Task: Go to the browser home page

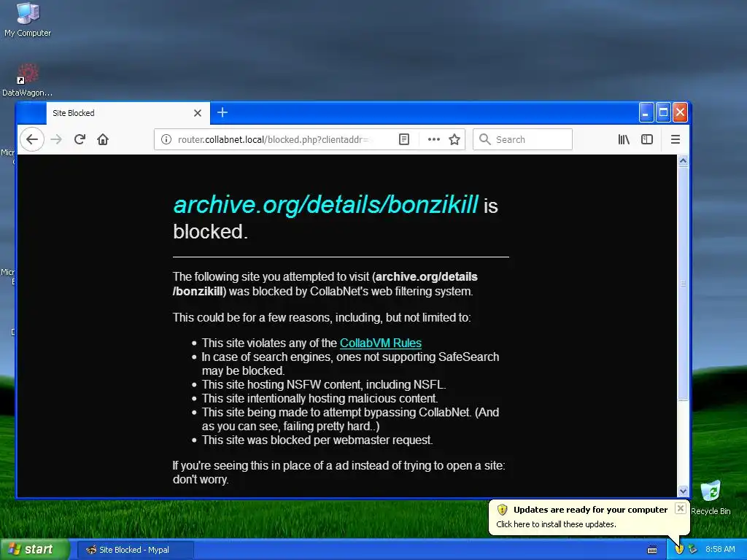Action: [x=103, y=139]
